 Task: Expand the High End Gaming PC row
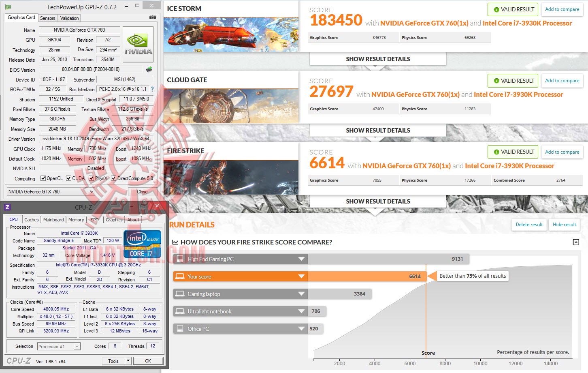pyautogui.click(x=301, y=259)
